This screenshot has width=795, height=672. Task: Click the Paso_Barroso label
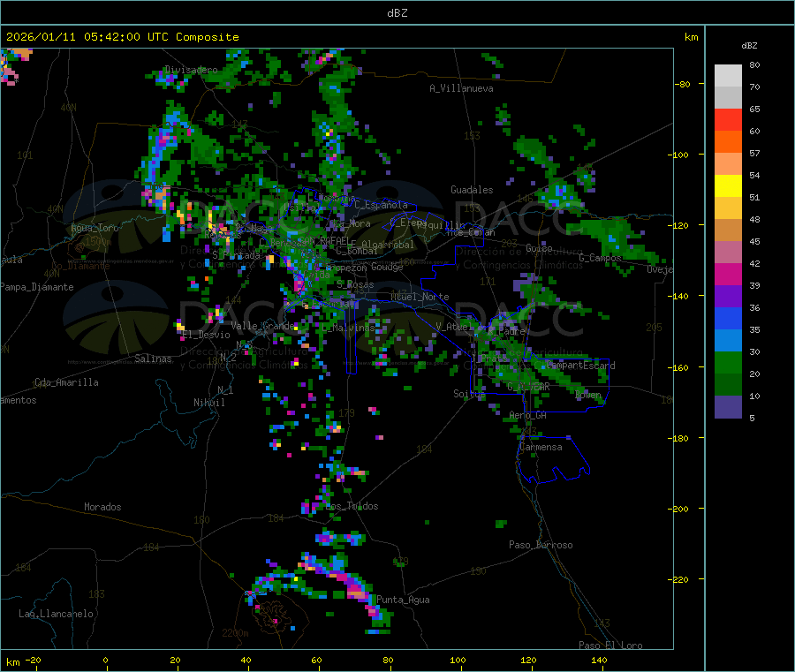coord(541,545)
